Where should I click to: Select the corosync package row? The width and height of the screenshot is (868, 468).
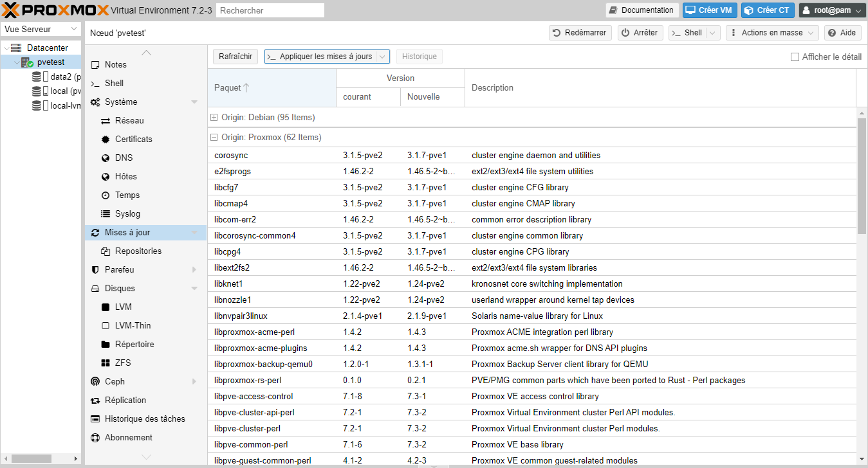point(532,155)
